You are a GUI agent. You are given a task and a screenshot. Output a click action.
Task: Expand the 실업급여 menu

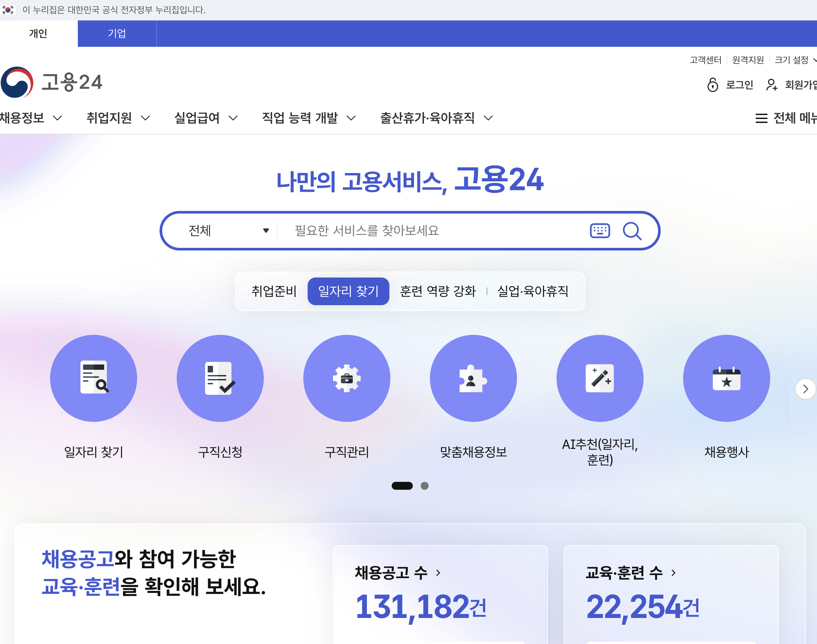point(206,118)
